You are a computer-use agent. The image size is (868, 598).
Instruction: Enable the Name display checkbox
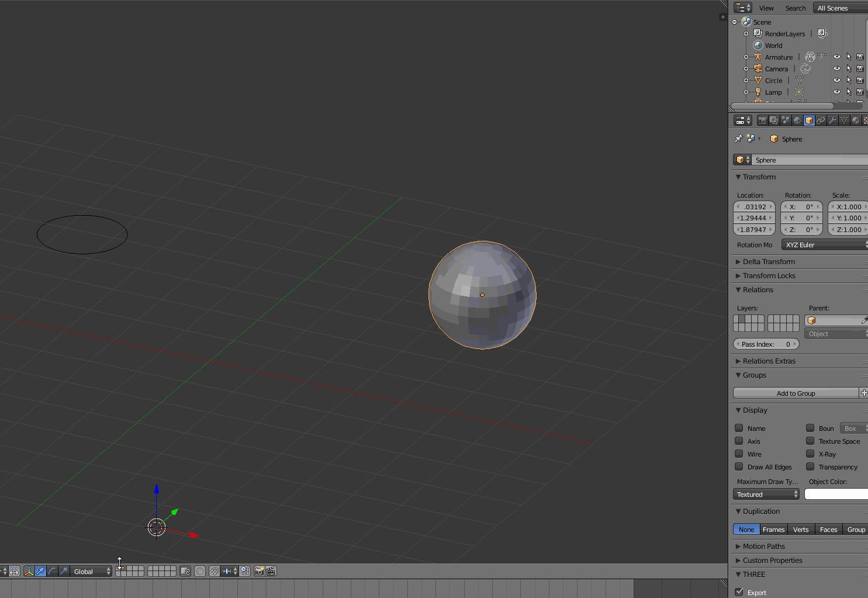[739, 428]
